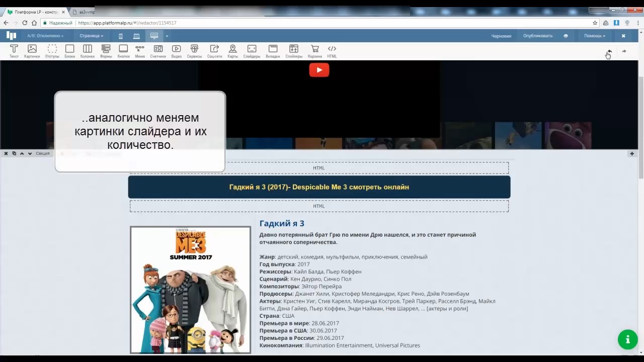
Task: Click the Despicable Me 3 poster image
Action: (x=190, y=290)
